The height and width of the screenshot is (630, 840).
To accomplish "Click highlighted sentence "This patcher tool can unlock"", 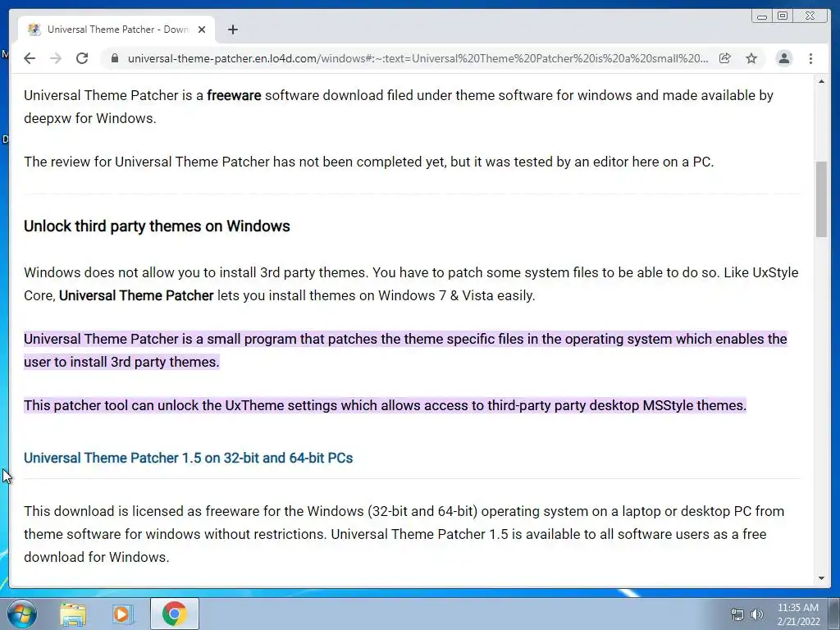I will (x=385, y=405).
